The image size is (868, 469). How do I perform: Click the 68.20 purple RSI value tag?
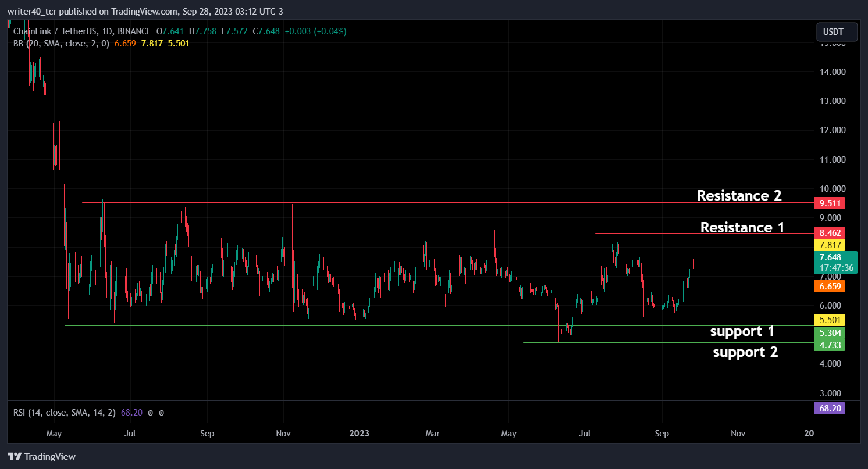(x=830, y=408)
